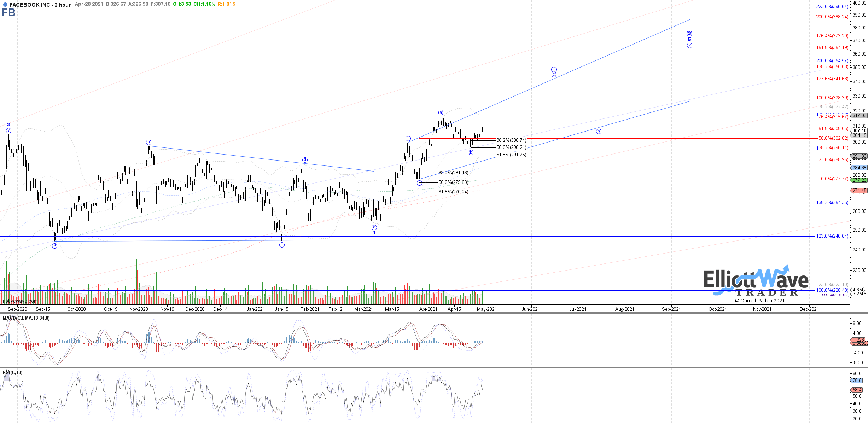Open the motivewave.com watermark link
868x424 pixels.
click(x=20, y=301)
